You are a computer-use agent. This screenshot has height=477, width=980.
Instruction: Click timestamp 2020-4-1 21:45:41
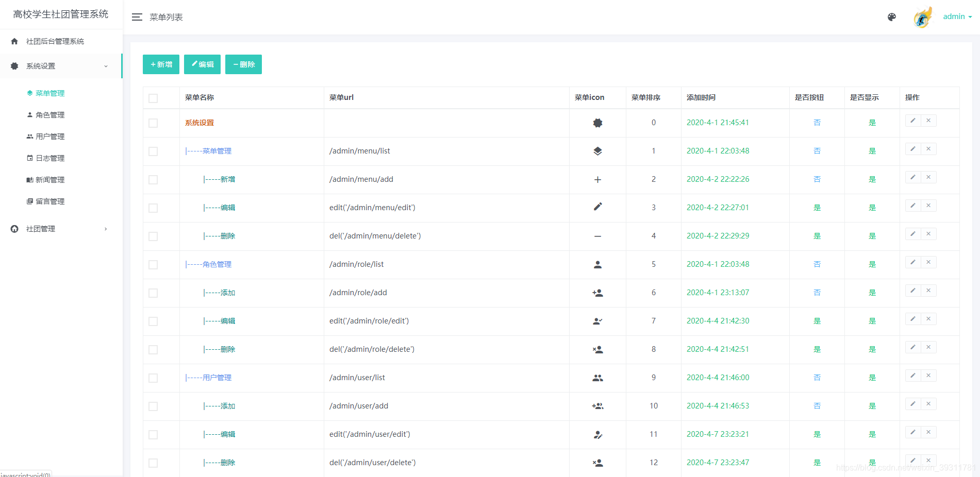pos(718,123)
